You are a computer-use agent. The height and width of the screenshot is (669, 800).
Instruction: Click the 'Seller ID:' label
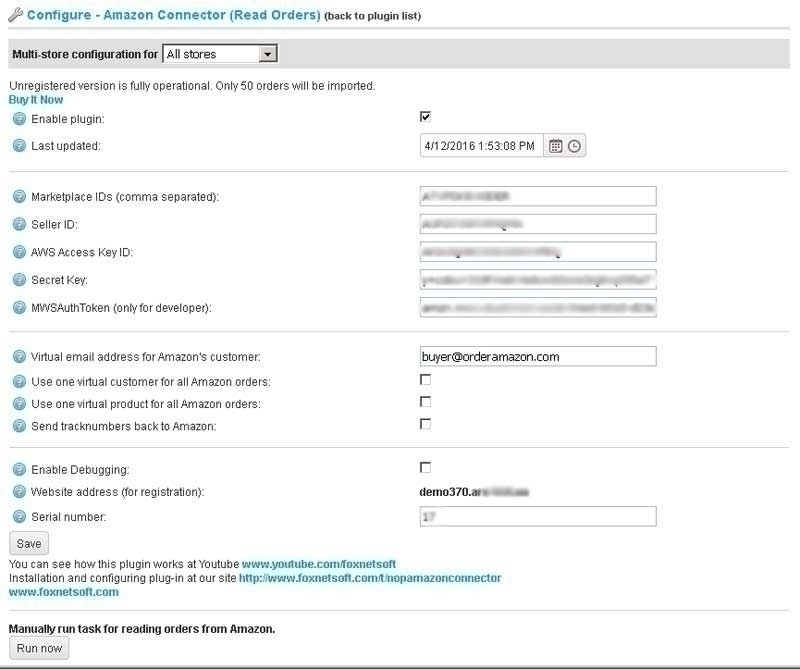55,225
